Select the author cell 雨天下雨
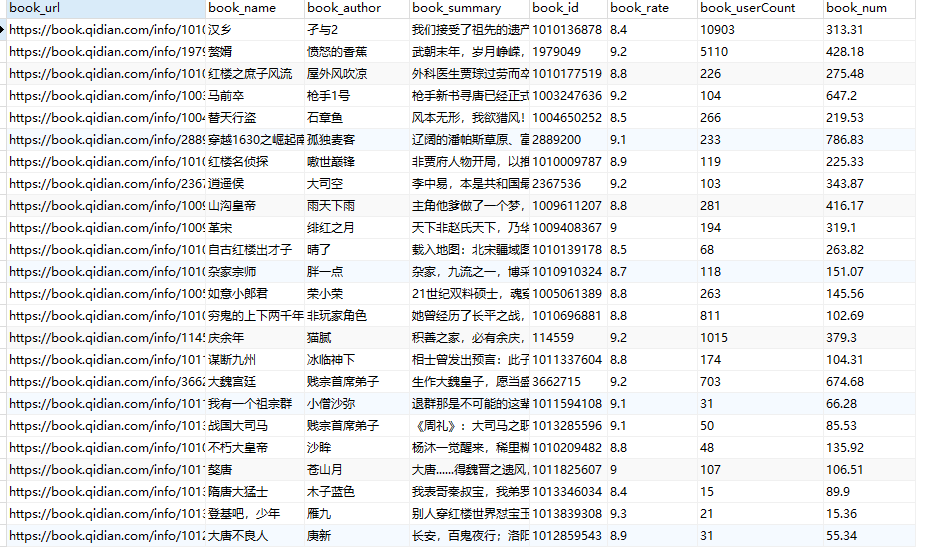 [357, 206]
